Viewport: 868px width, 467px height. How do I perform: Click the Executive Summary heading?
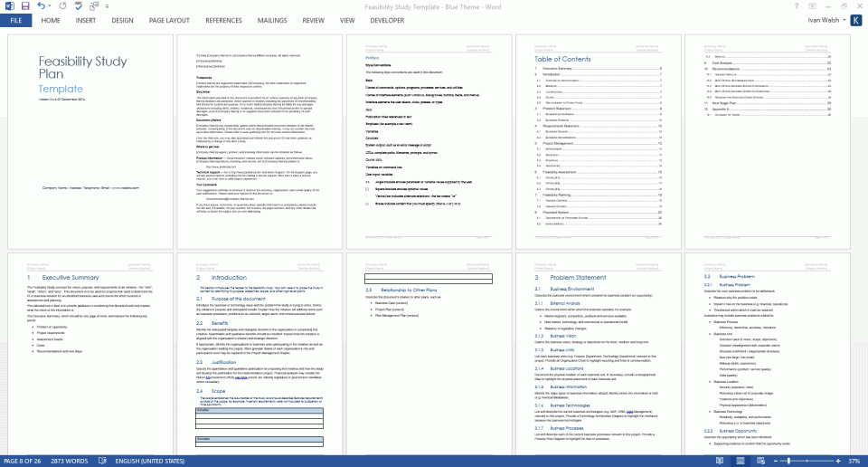click(71, 278)
